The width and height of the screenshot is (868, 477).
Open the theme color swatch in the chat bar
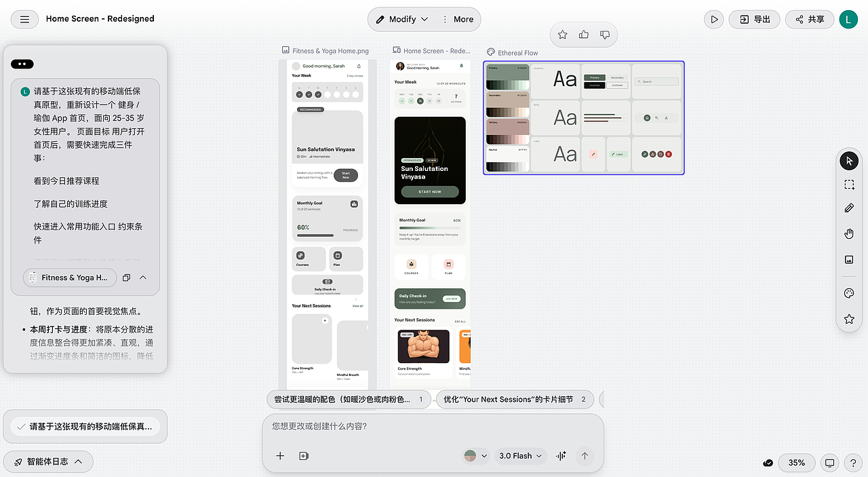pyautogui.click(x=471, y=456)
